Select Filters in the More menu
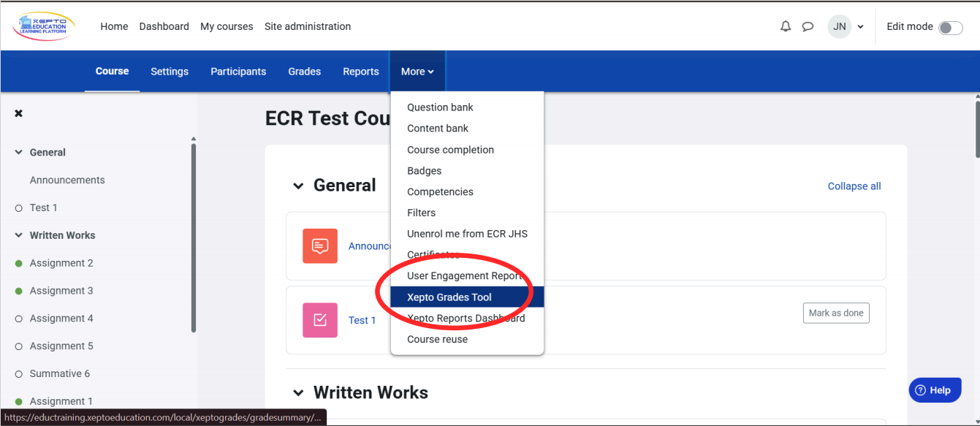The image size is (980, 426). coord(468,213)
